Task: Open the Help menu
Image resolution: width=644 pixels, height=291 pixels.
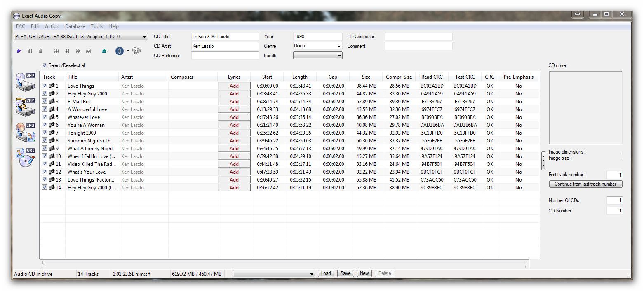Action: tap(113, 26)
